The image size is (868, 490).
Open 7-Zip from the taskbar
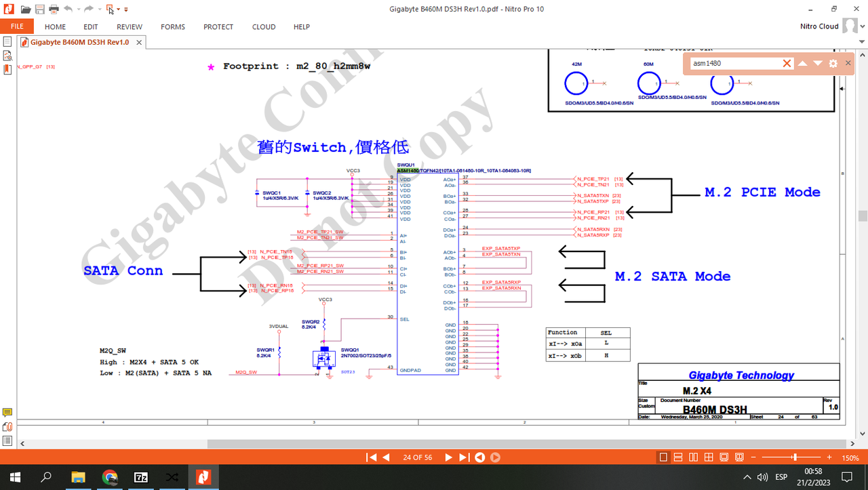[x=141, y=477]
